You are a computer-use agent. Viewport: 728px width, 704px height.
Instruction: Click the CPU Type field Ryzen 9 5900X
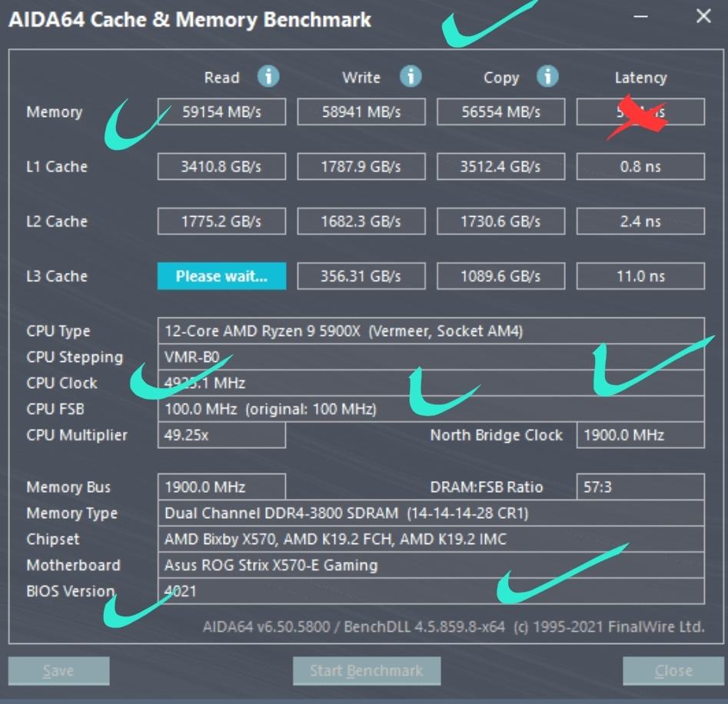tap(431, 331)
